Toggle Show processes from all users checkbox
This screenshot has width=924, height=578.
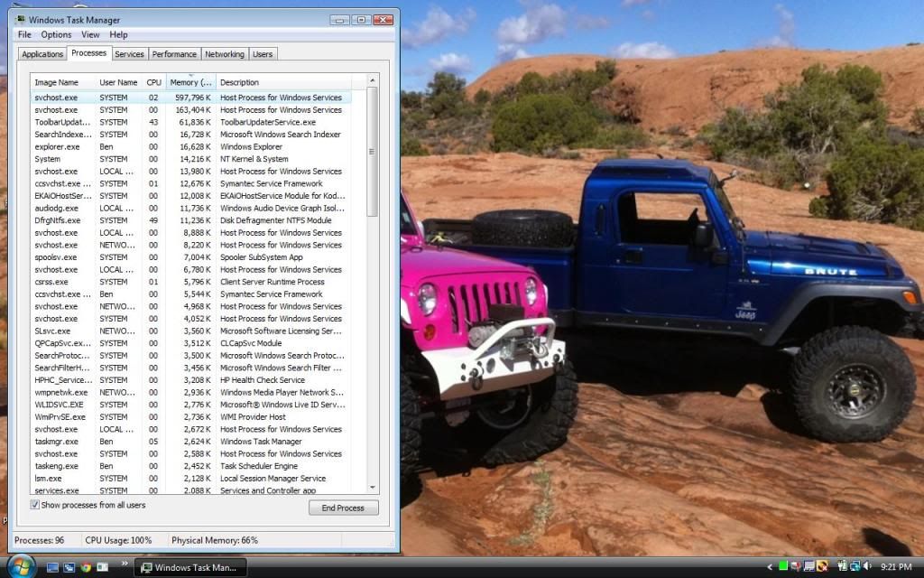coord(35,505)
